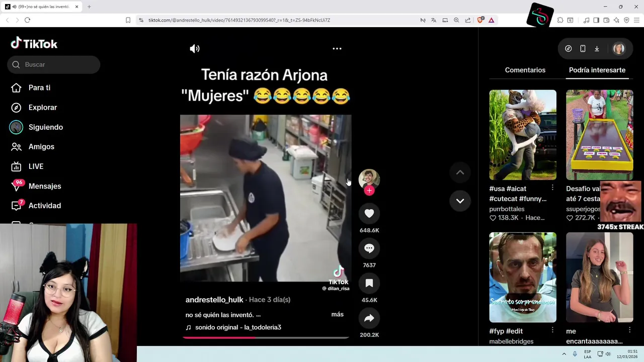Screen dimensions: 644x362
Task: Open a new browser tab
Action: tap(89, 7)
